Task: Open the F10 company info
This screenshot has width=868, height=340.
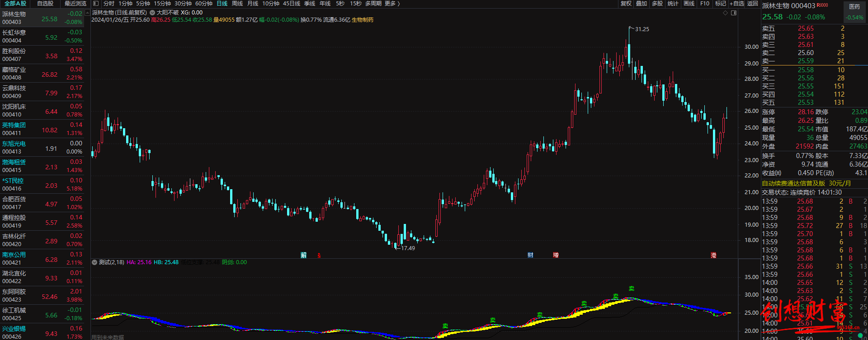Action: [x=705, y=4]
